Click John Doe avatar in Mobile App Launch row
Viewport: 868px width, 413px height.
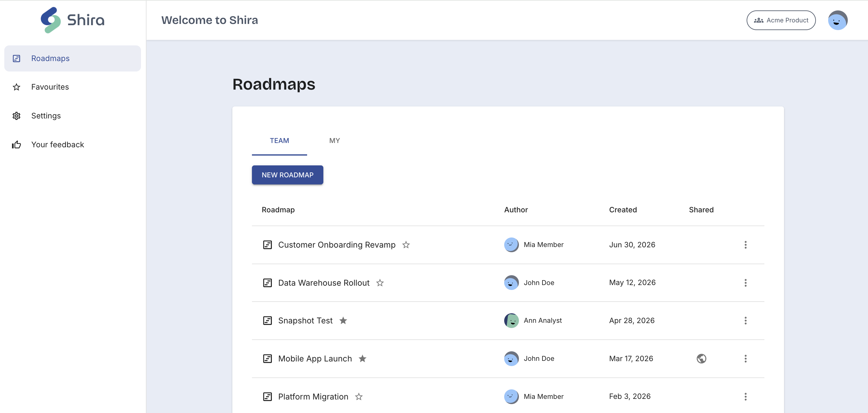(511, 359)
